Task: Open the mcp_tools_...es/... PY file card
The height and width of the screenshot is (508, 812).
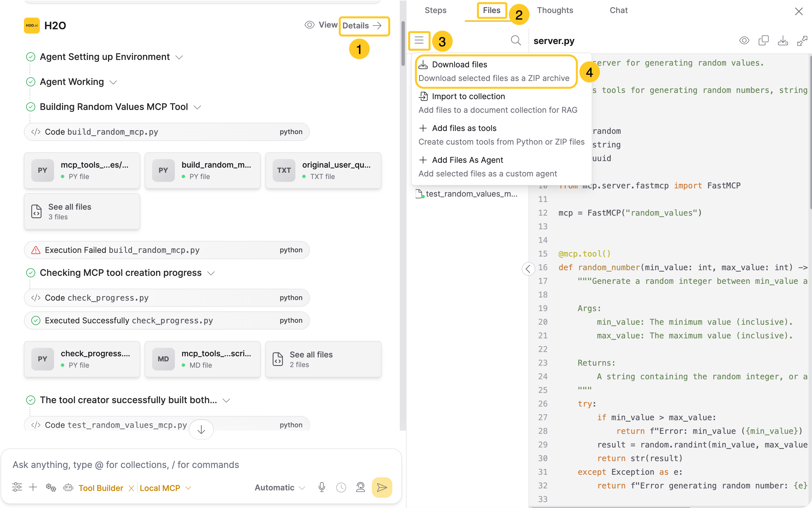Action: click(x=82, y=170)
